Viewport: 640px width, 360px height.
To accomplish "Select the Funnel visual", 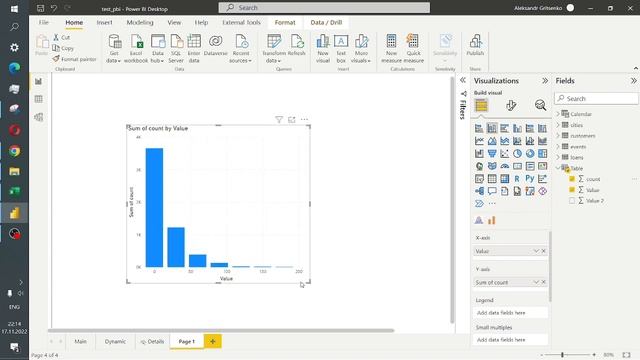I will [x=492, y=154].
